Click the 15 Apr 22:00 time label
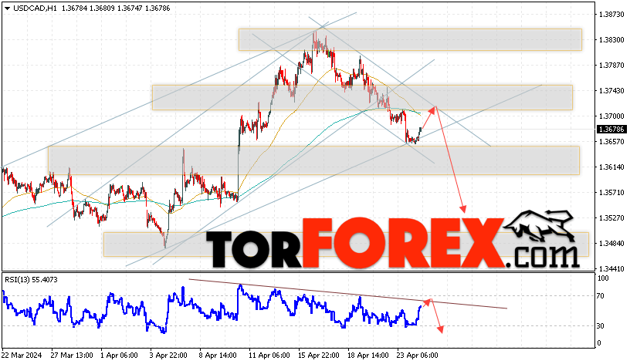The image size is (630, 364). [319, 356]
